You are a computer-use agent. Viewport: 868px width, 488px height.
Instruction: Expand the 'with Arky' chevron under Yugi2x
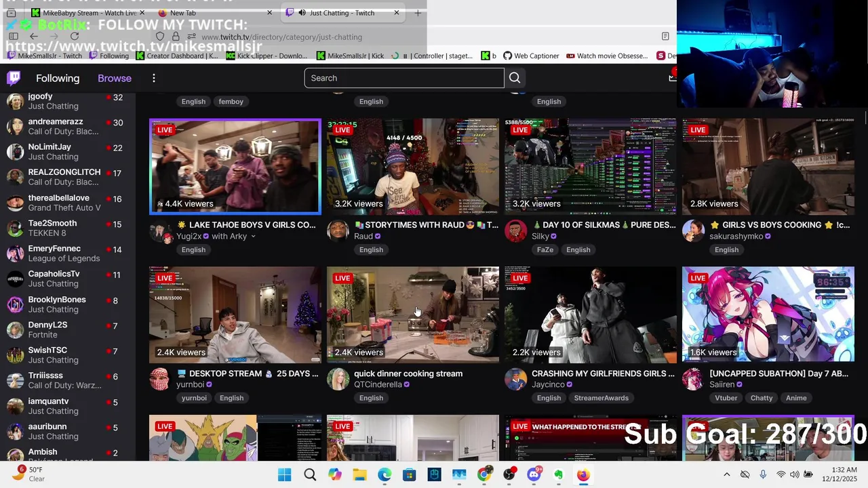click(253, 237)
